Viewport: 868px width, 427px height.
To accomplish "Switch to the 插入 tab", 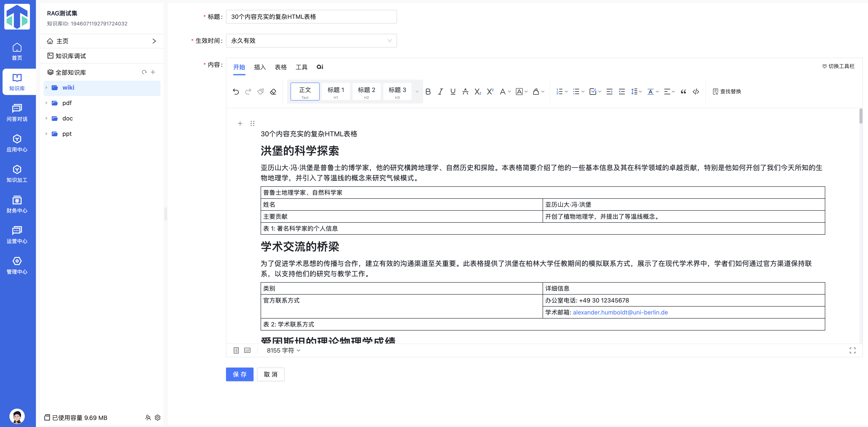I will 260,67.
